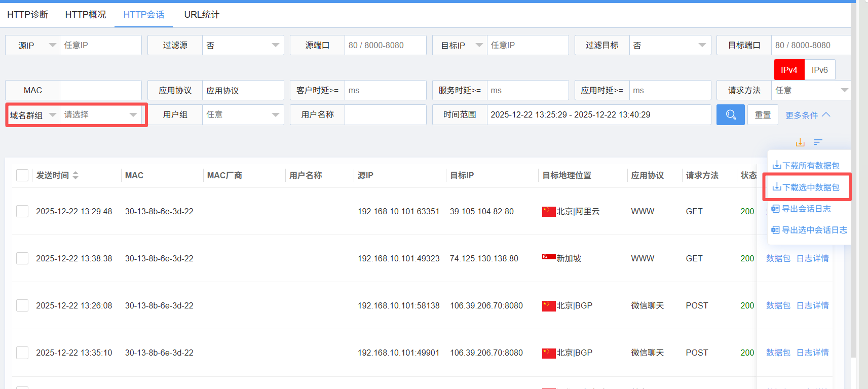
Task: Open the HTTP概况 tab
Action: [x=85, y=15]
